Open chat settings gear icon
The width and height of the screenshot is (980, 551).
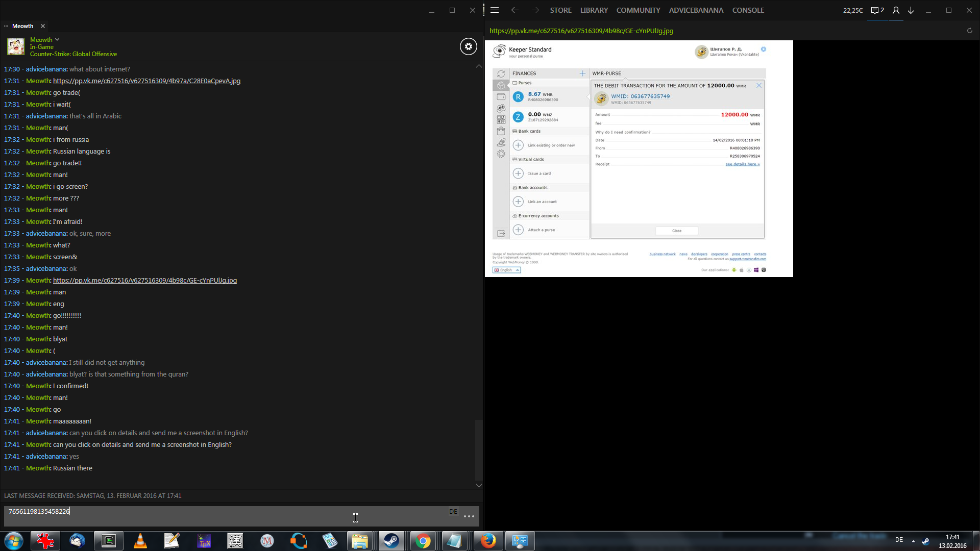[468, 46]
